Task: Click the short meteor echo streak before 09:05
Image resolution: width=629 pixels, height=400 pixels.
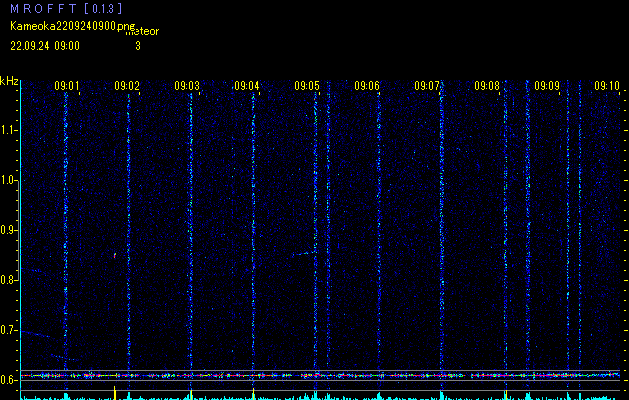Action: pyautogui.click(x=304, y=254)
